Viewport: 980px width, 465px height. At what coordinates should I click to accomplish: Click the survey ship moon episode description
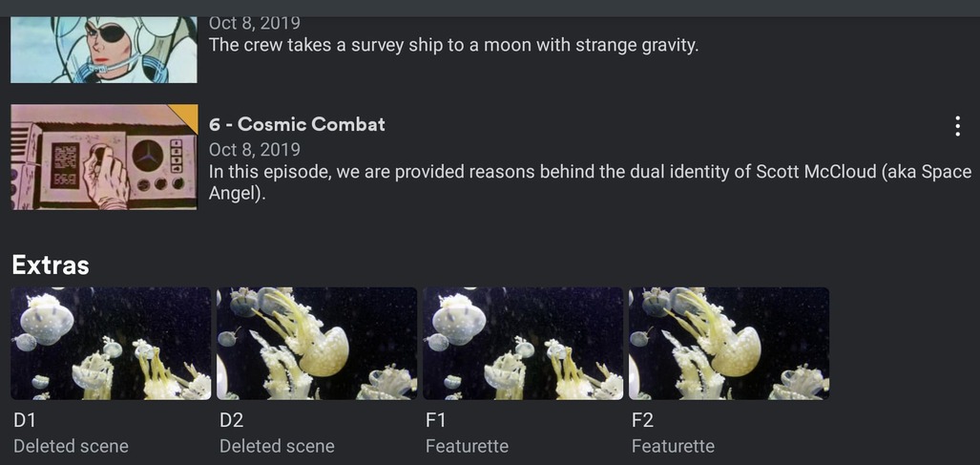[x=453, y=45]
